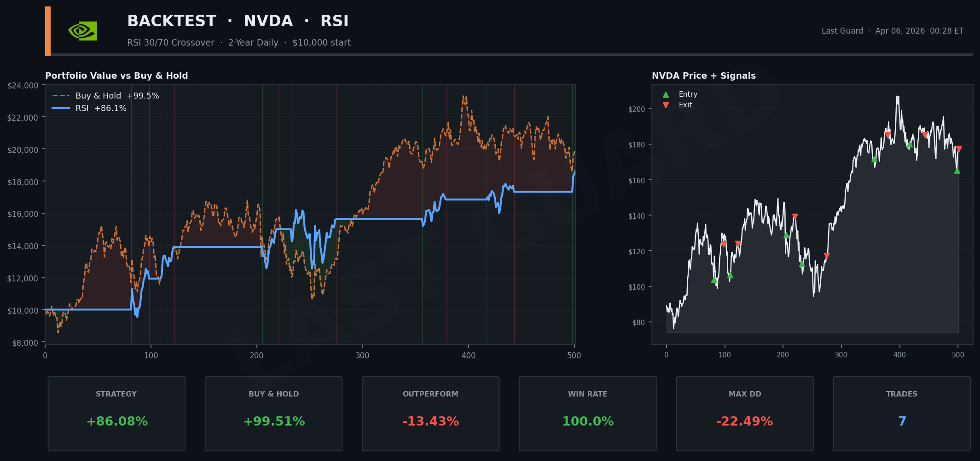
Task: Toggle the RSI +86.1% legend label
Action: (x=101, y=108)
